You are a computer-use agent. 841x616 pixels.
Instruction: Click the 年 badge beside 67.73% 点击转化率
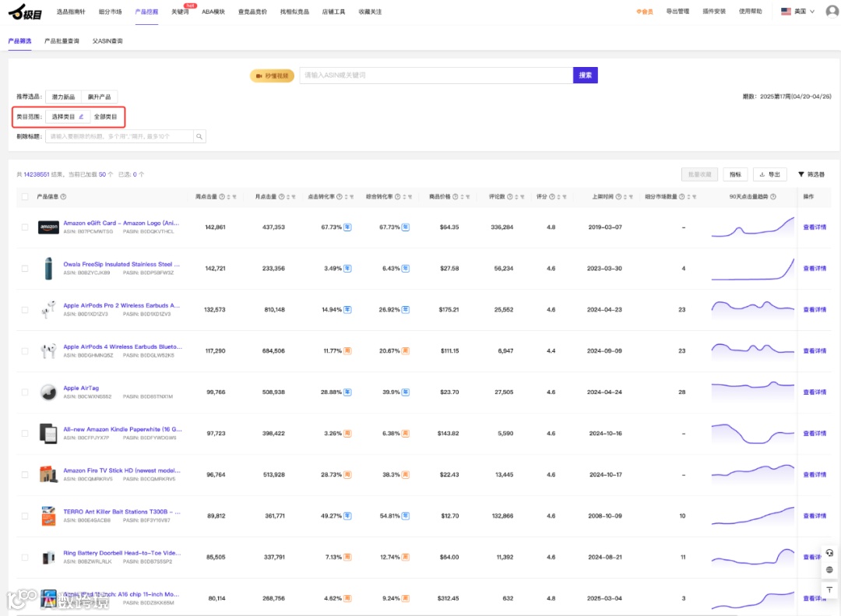pyautogui.click(x=347, y=227)
